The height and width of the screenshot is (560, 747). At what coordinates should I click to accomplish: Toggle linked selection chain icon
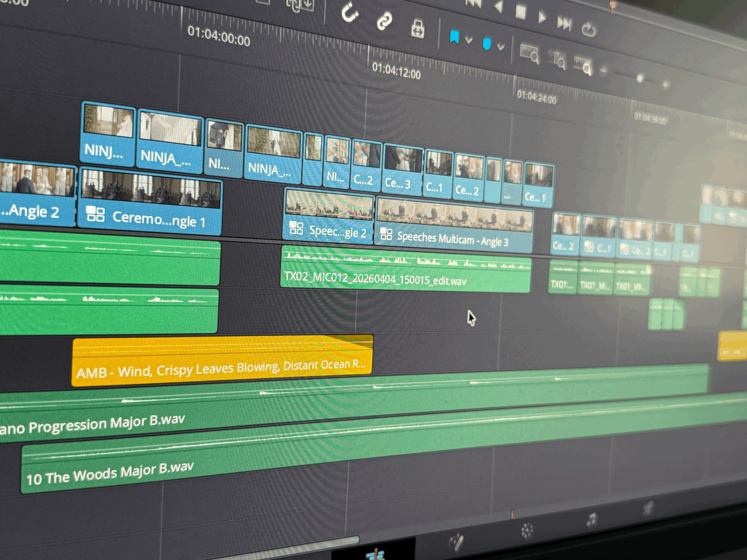[x=384, y=21]
